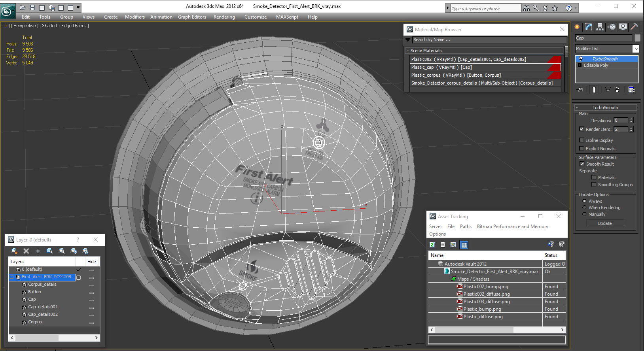
Task: Click Freeze/Unfreeze All Layers icon
Action: point(85,251)
